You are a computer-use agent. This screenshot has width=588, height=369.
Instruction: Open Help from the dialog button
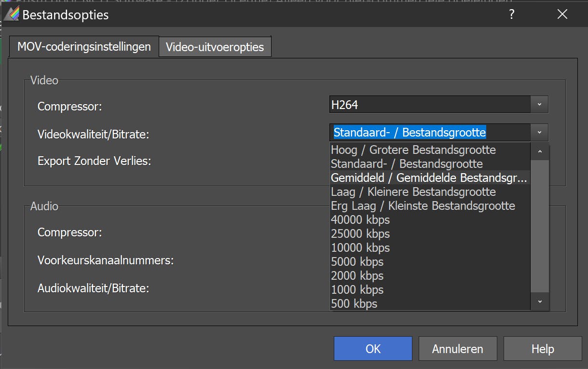[543, 349]
